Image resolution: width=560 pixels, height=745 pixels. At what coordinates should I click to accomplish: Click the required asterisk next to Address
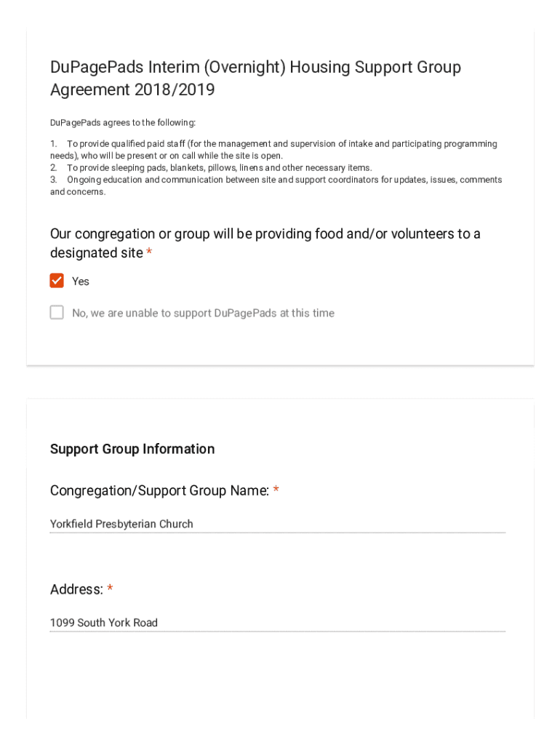pyautogui.click(x=110, y=590)
